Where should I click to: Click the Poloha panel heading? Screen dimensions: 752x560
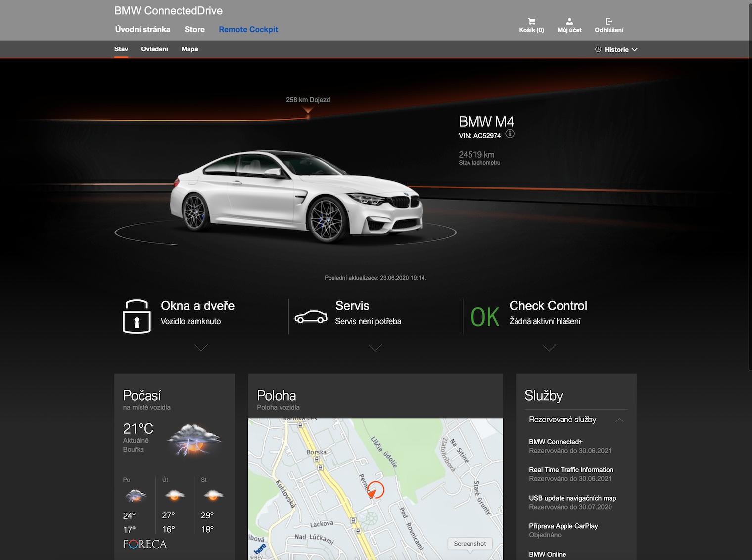(x=276, y=395)
